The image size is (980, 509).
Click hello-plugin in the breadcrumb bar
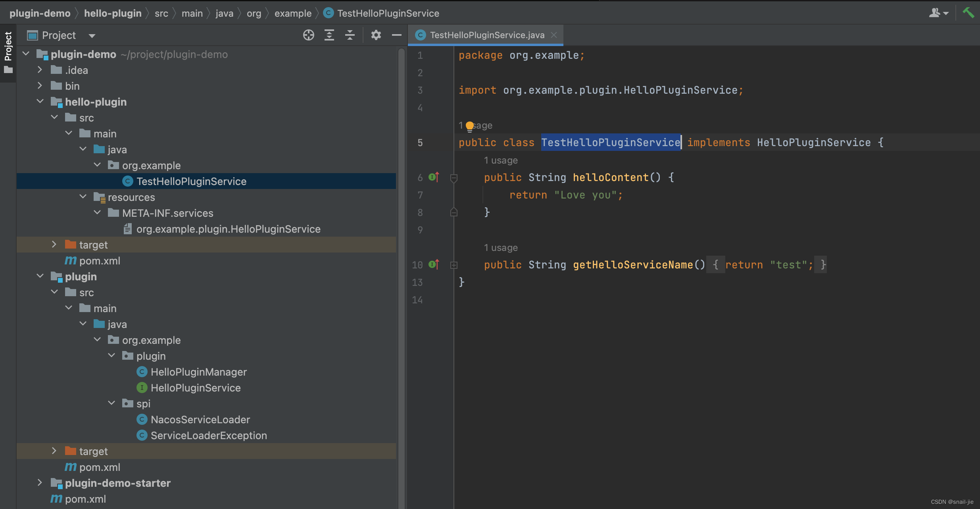[113, 13]
